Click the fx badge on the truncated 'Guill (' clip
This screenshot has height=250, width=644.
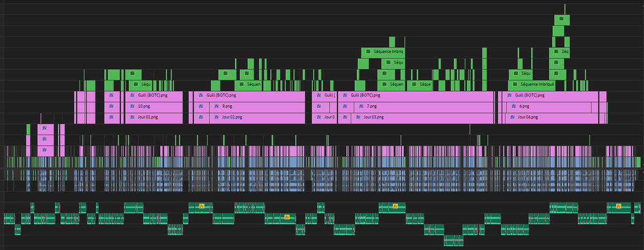319,95
